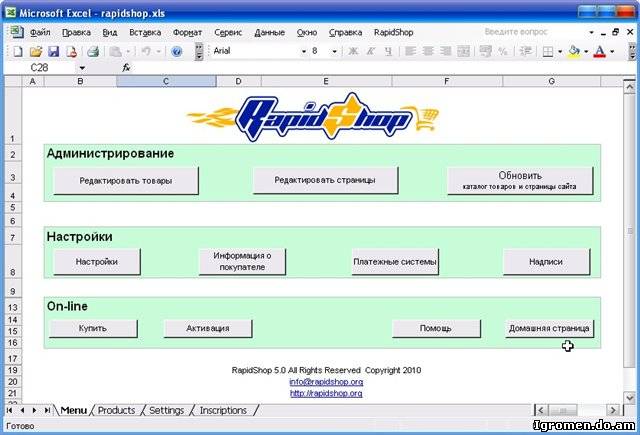The height and width of the screenshot is (435, 640).
Task: Click the last sheet navigation arrow
Action: pyautogui.click(x=47, y=410)
